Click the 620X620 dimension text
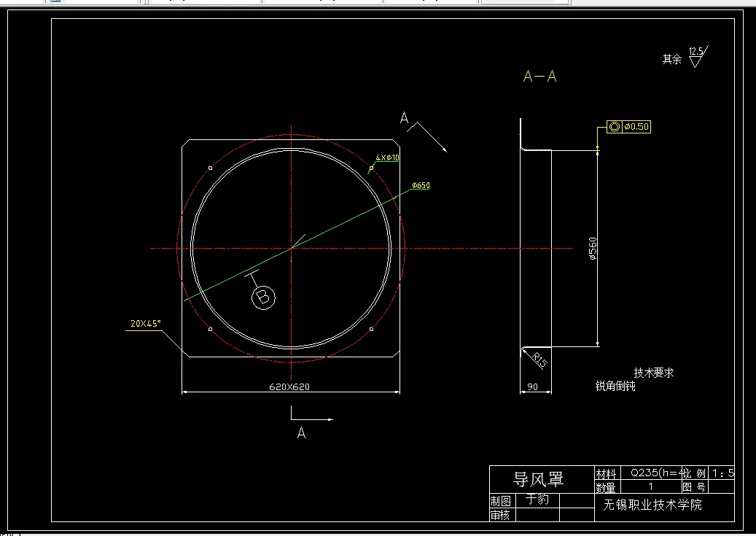The height and width of the screenshot is (536, 756). point(289,387)
